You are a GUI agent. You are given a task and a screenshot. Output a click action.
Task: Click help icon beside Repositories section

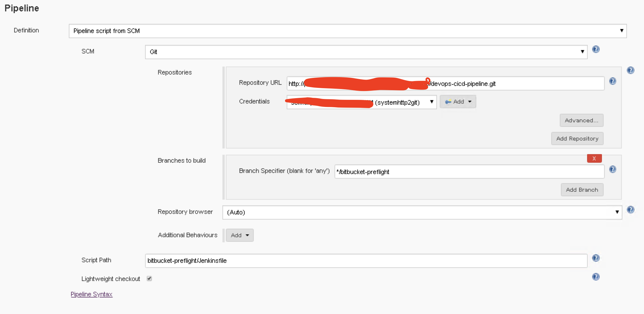coord(630,70)
